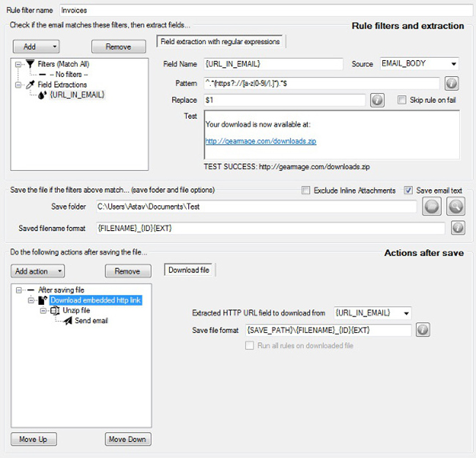Uncheck the Save email text checkbox
Screen dimensions: 476x458
409,191
